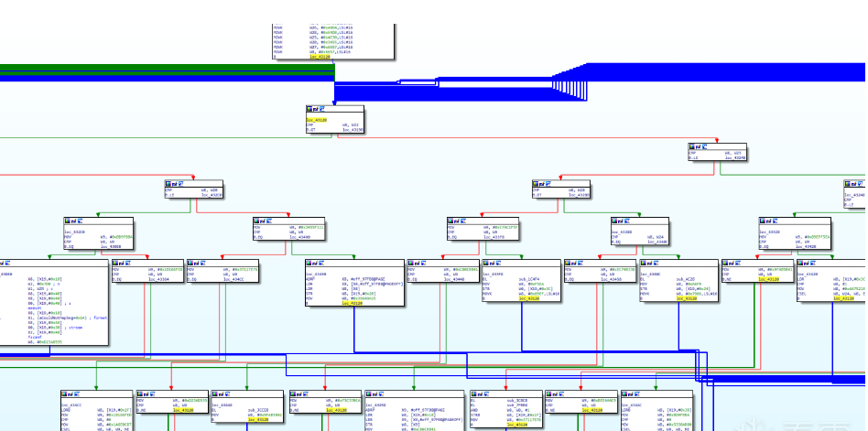Click branch target loc_43288 in the B.GT line
Image resolution: width=868 pixels, height=431 pixels.
(x=579, y=194)
